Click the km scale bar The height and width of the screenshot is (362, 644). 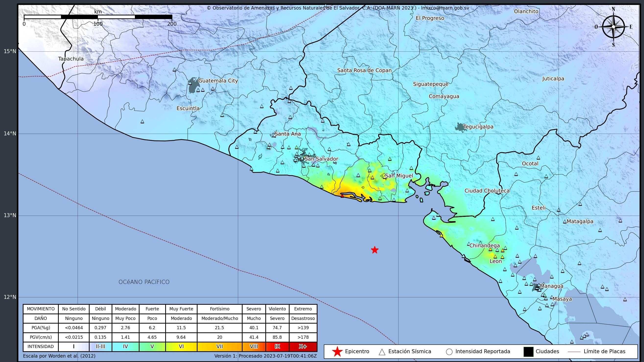pos(98,17)
